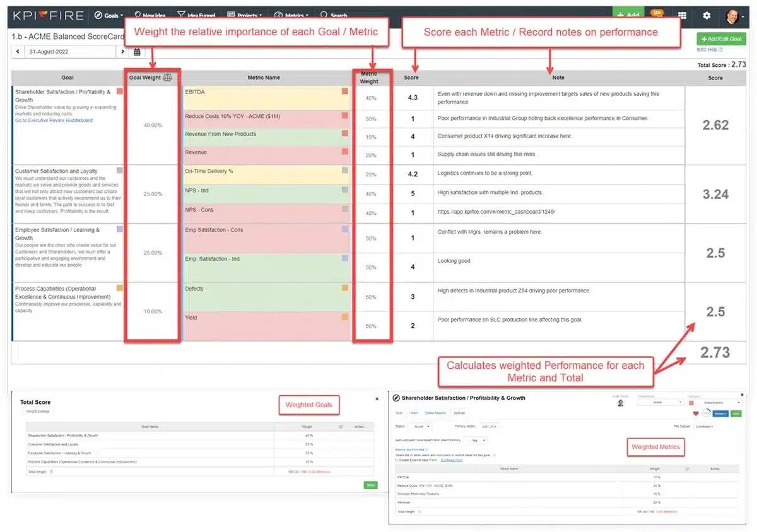Open the calendar picker icon
The height and width of the screenshot is (532, 757).
137,52
